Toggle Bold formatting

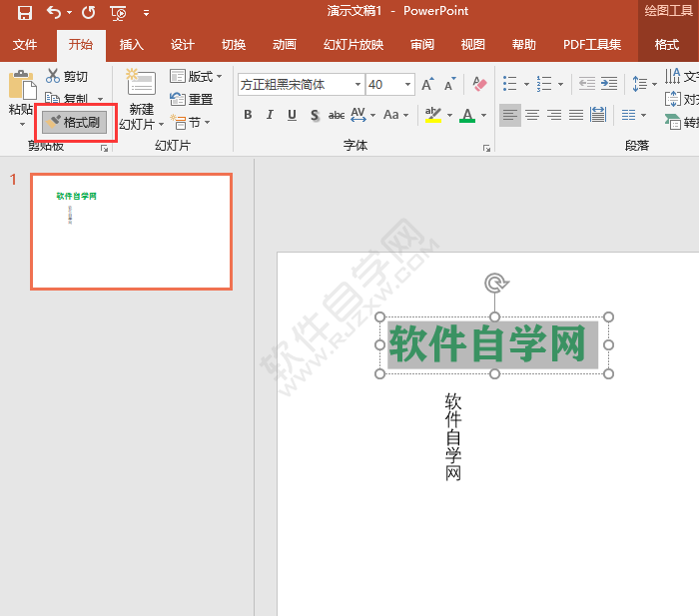click(249, 115)
